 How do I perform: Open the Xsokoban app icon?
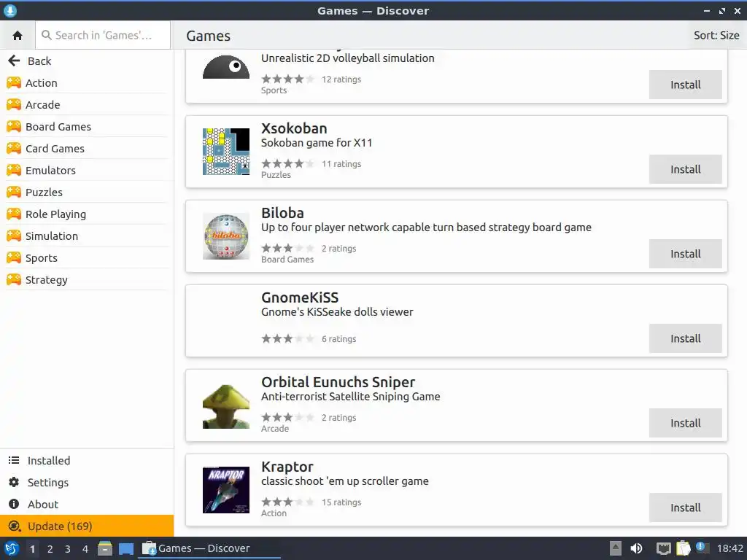coord(226,152)
